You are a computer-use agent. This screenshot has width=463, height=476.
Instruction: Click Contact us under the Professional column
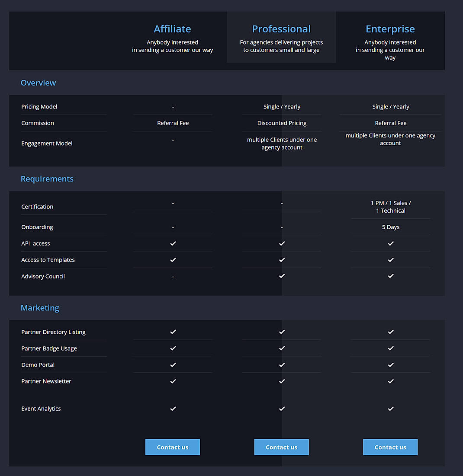click(x=281, y=447)
